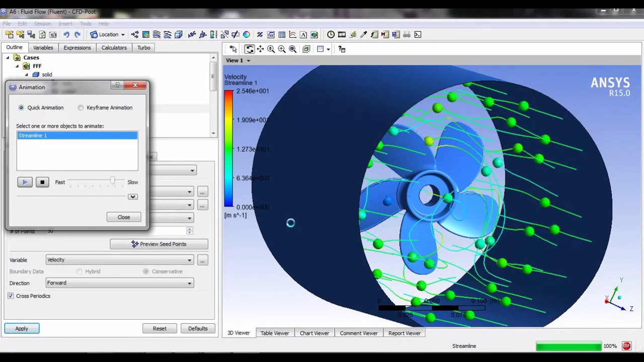The height and width of the screenshot is (362, 644).
Task: Switch to the Turbo tab
Action: coord(144,48)
